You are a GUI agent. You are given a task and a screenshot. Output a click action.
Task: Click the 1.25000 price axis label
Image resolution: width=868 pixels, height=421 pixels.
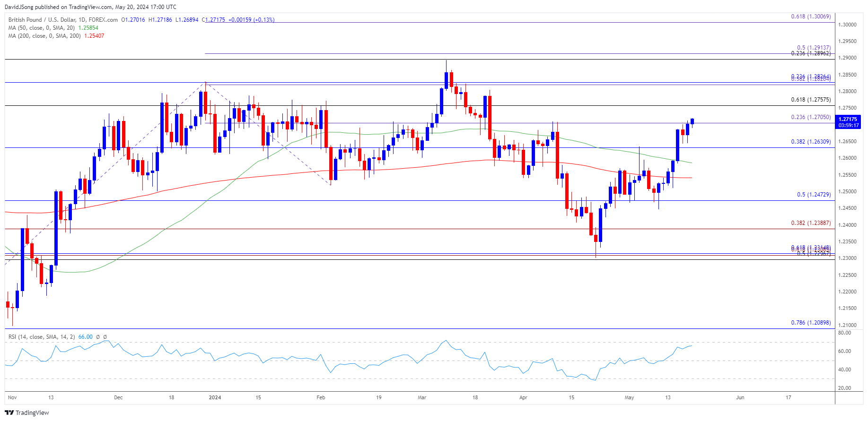pyautogui.click(x=847, y=192)
